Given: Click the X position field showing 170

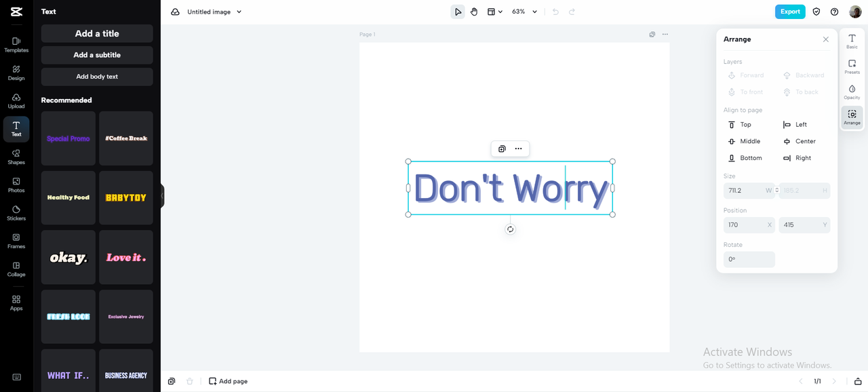Looking at the screenshot, I should tap(749, 224).
